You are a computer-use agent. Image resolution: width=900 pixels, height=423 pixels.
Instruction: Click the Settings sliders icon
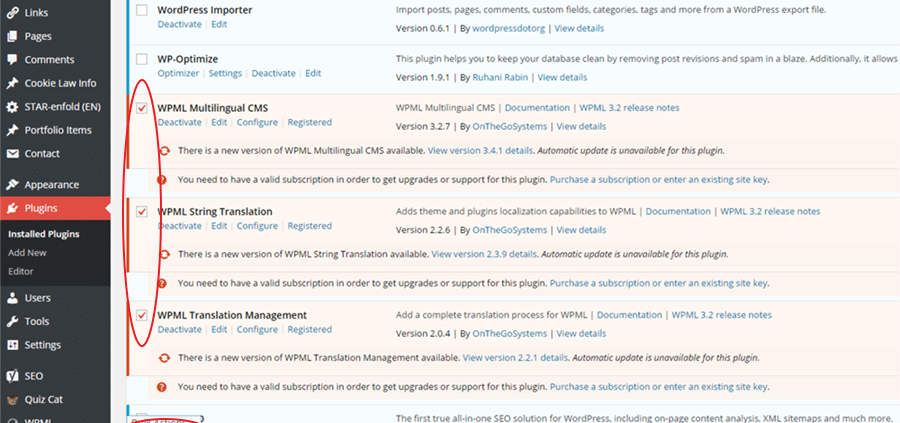click(12, 345)
